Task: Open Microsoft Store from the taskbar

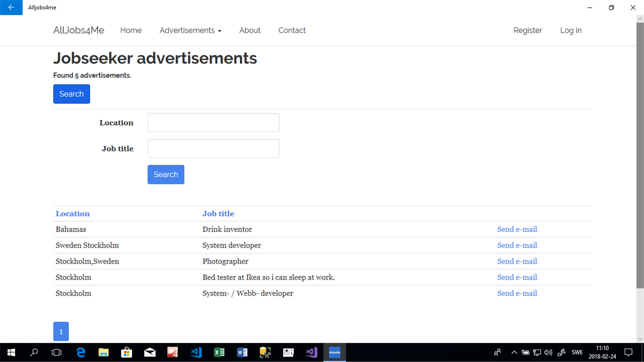Action: pyautogui.click(x=127, y=353)
